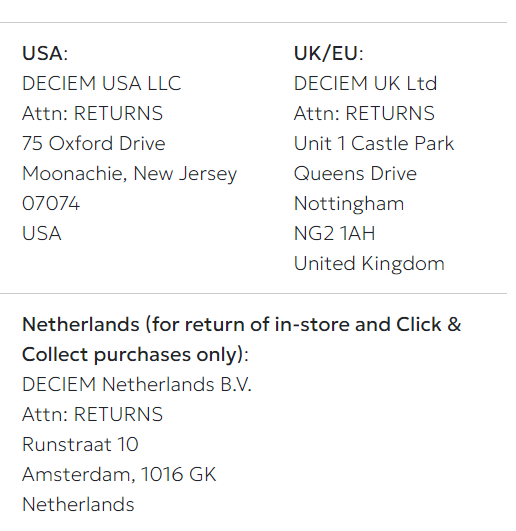
Task: Click the Nottingham city line
Action: point(349,204)
